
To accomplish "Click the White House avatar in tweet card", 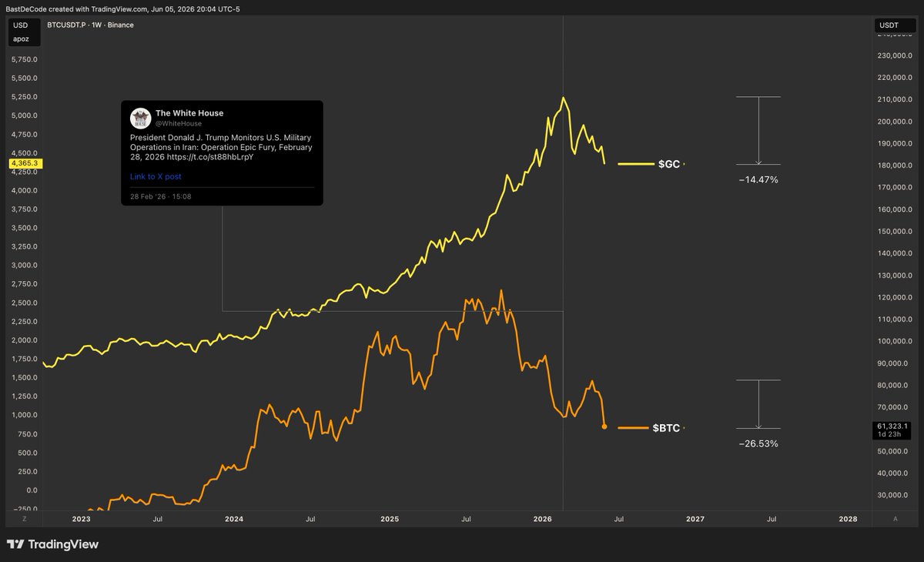I will [140, 118].
